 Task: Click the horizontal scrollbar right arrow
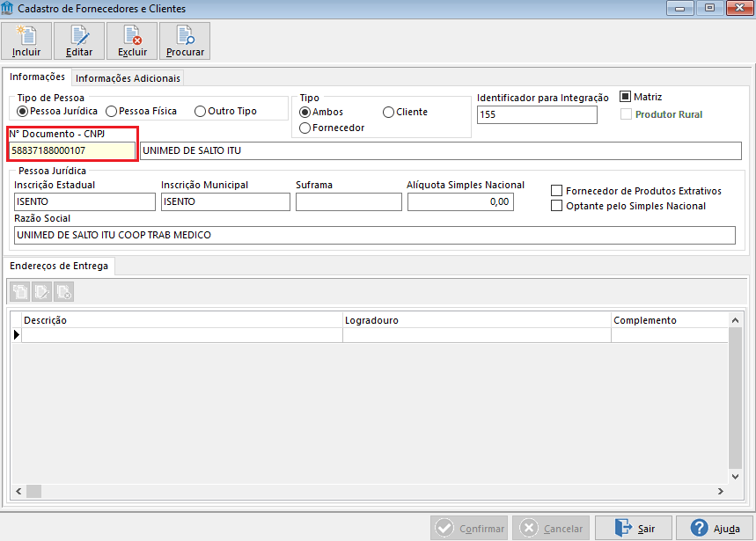721,492
